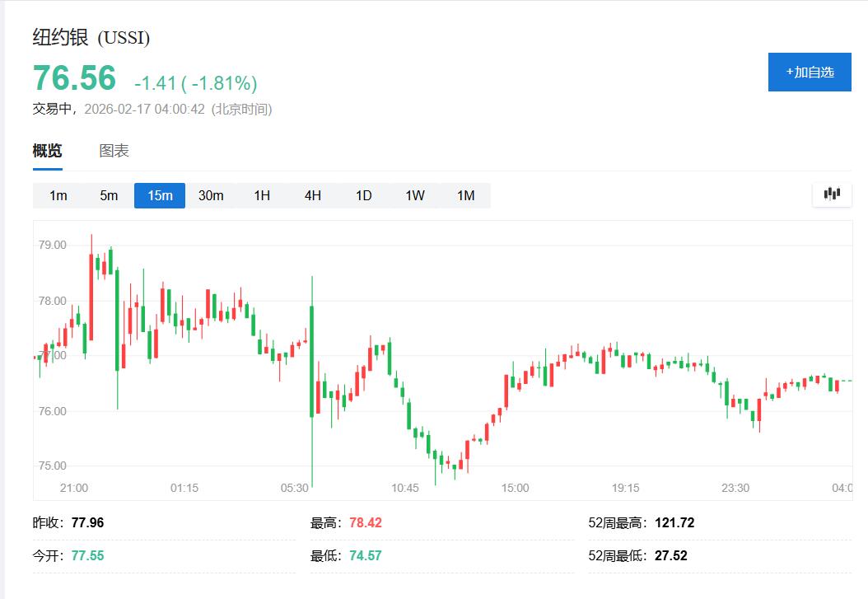Viewport: 868px width, 599px height.
Task: Select the 1m timeframe
Action: (x=58, y=195)
